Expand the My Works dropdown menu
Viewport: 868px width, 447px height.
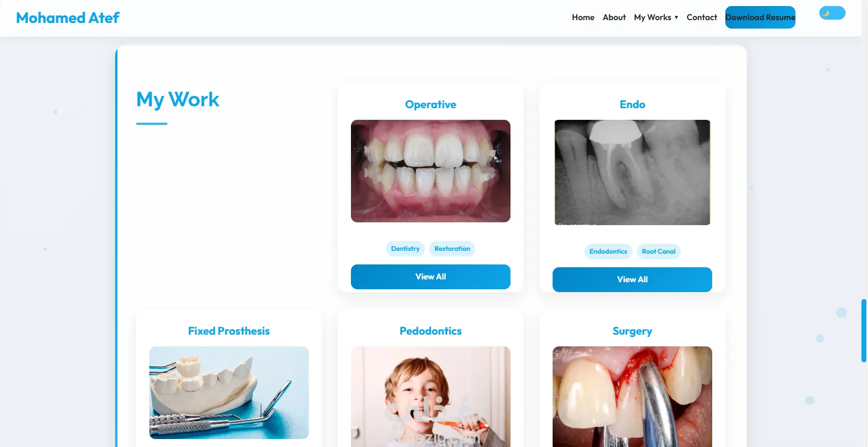[656, 17]
